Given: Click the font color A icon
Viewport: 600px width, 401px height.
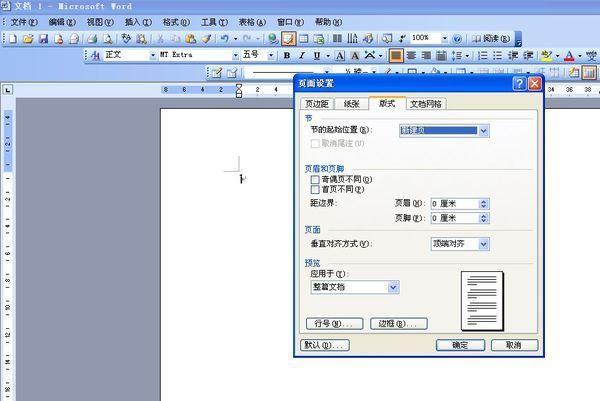Looking at the screenshot, I should click(x=568, y=55).
